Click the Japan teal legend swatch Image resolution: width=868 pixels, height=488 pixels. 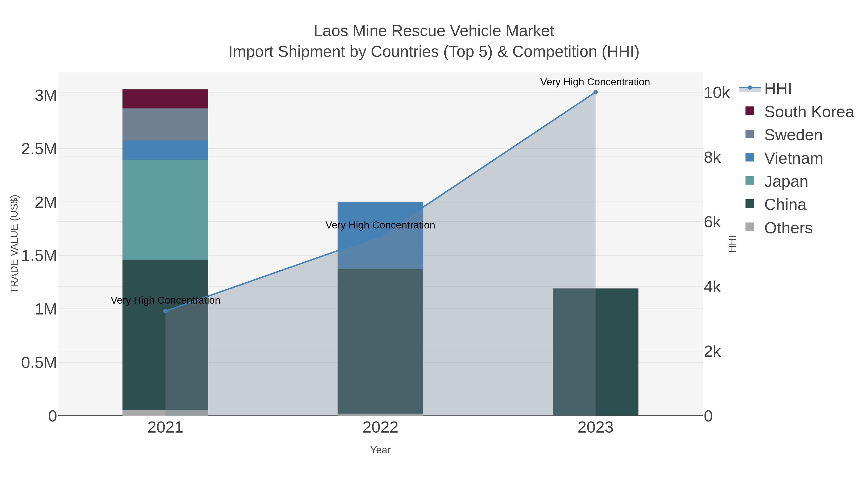pos(750,180)
